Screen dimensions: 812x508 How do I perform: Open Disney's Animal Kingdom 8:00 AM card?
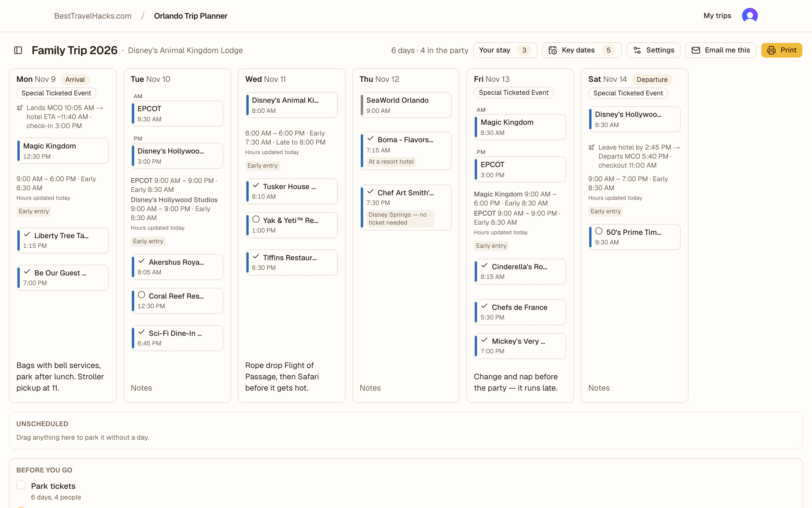coord(292,105)
